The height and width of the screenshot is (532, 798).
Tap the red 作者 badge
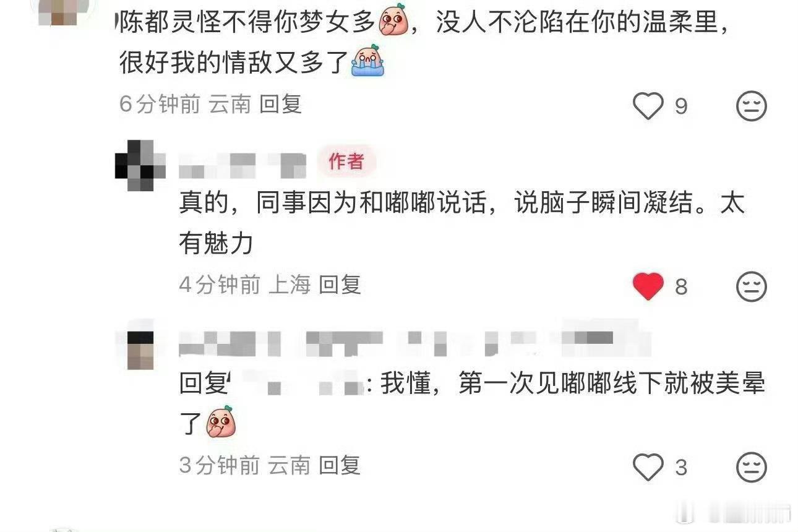pyautogui.click(x=346, y=162)
